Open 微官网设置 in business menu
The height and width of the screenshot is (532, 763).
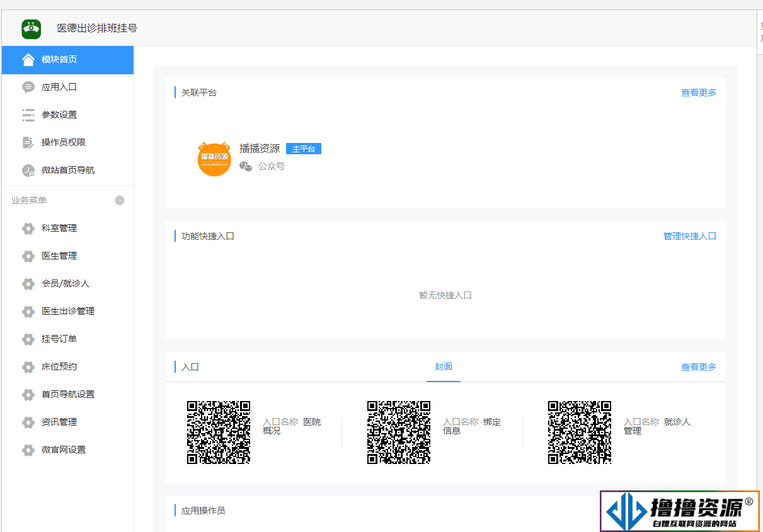click(x=67, y=450)
